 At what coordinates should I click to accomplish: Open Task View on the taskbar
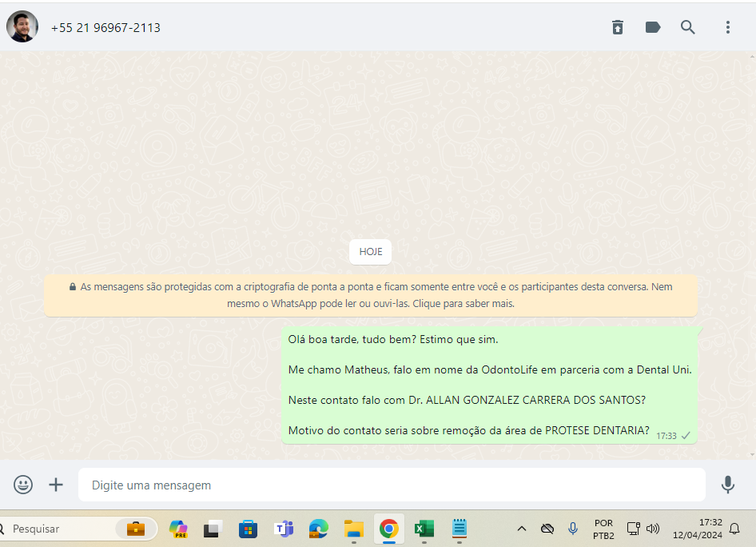pyautogui.click(x=213, y=529)
